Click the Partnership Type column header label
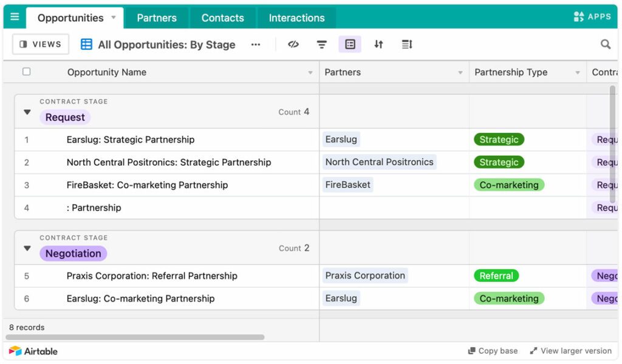 click(511, 72)
